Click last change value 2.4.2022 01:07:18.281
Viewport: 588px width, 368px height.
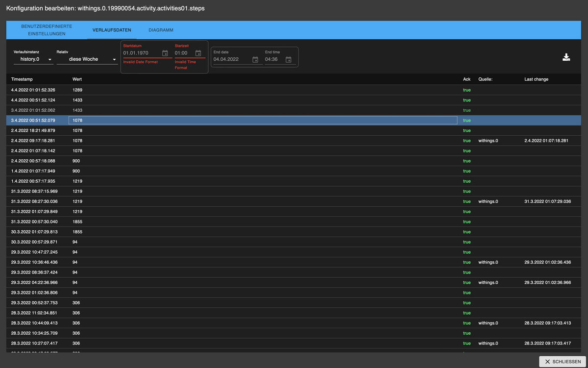coord(546,141)
